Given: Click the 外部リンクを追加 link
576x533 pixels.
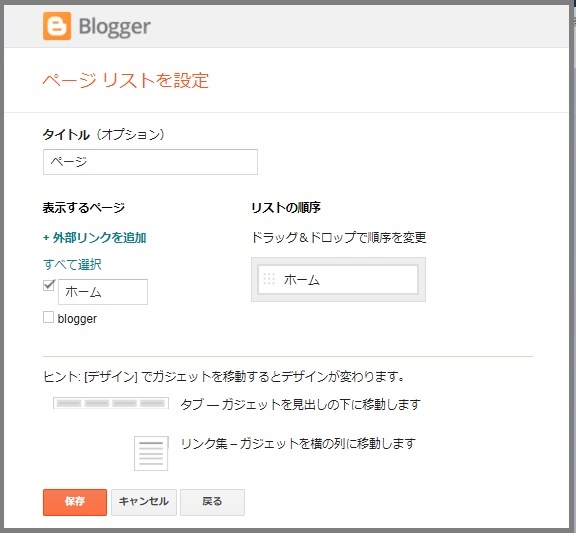Looking at the screenshot, I should 95,238.
